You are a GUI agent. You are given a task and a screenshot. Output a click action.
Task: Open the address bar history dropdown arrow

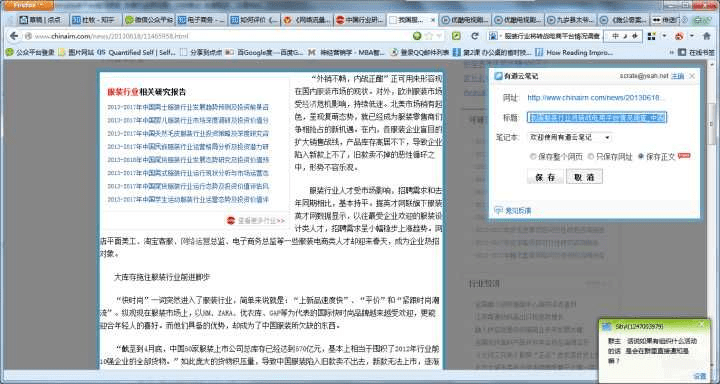[439, 36]
